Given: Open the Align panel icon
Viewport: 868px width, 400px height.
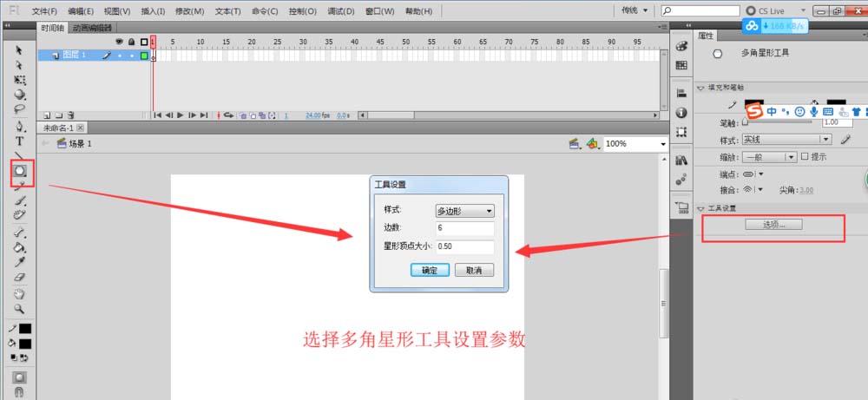Looking at the screenshot, I should (x=681, y=94).
